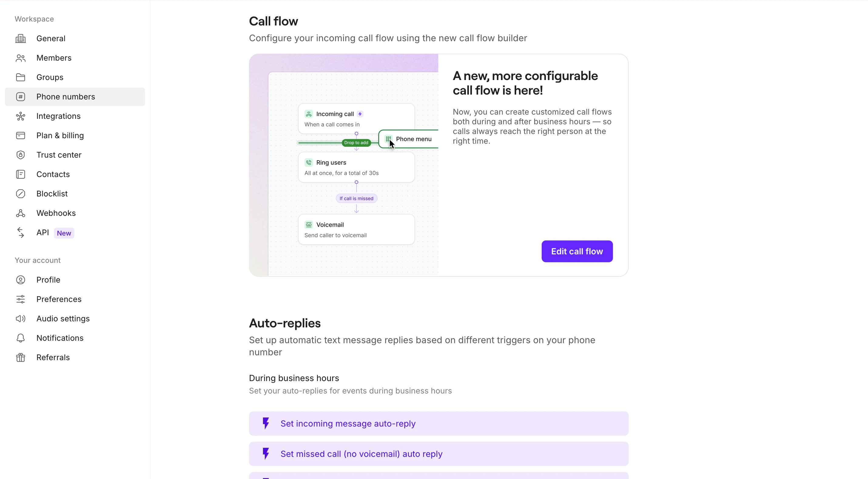Click the Audio settings speaker icon
The image size is (868, 479).
click(x=21, y=319)
